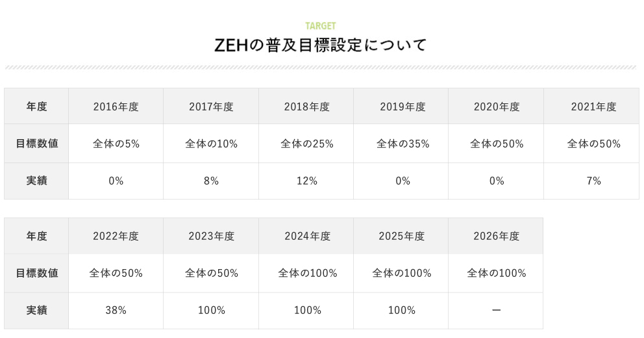Image resolution: width=644 pixels, height=338 pixels.
Task: Click the 12% result cell
Action: 306,181
